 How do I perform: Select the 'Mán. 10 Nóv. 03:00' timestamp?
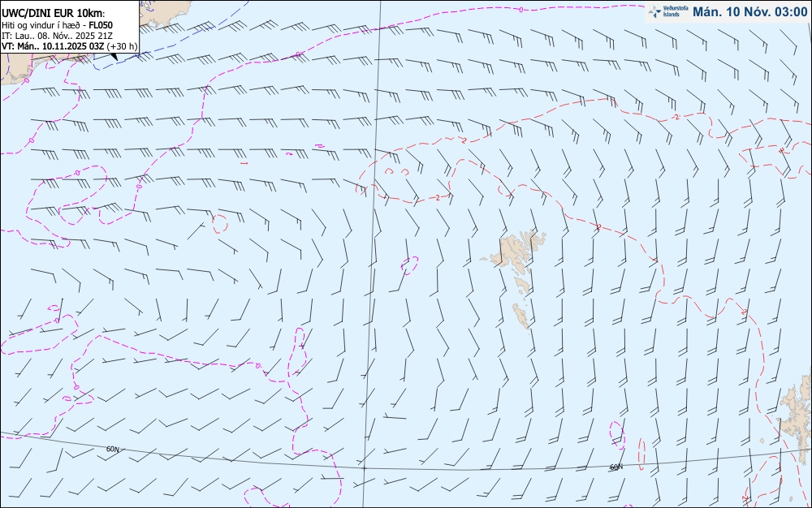(x=749, y=12)
